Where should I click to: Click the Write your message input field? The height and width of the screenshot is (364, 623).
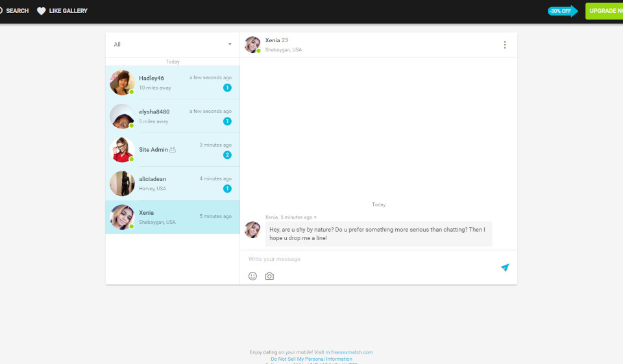pyautogui.click(x=370, y=259)
